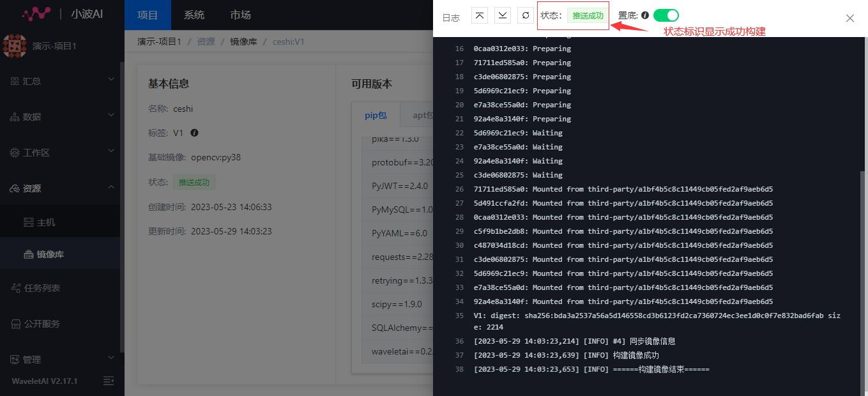Viewport: 868px width, 396px height.
Task: Select the scipy==1.9.0 package row
Action: pos(397,304)
